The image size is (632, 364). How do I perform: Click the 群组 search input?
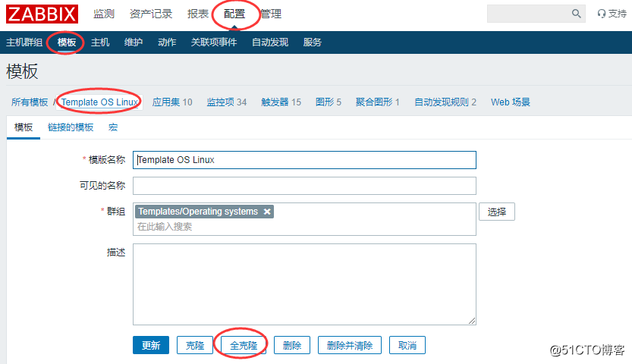[304, 227]
